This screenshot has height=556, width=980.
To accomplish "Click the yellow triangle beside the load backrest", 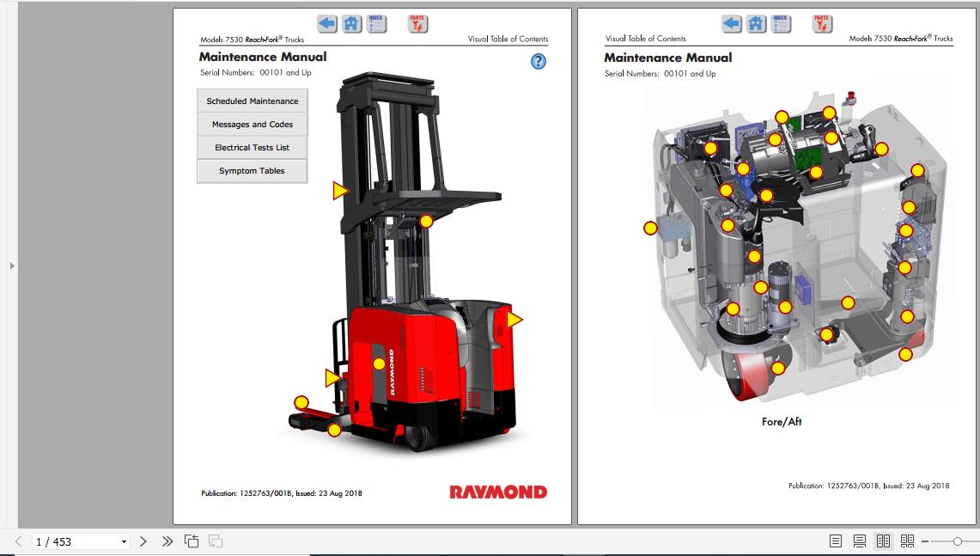I will [x=333, y=378].
